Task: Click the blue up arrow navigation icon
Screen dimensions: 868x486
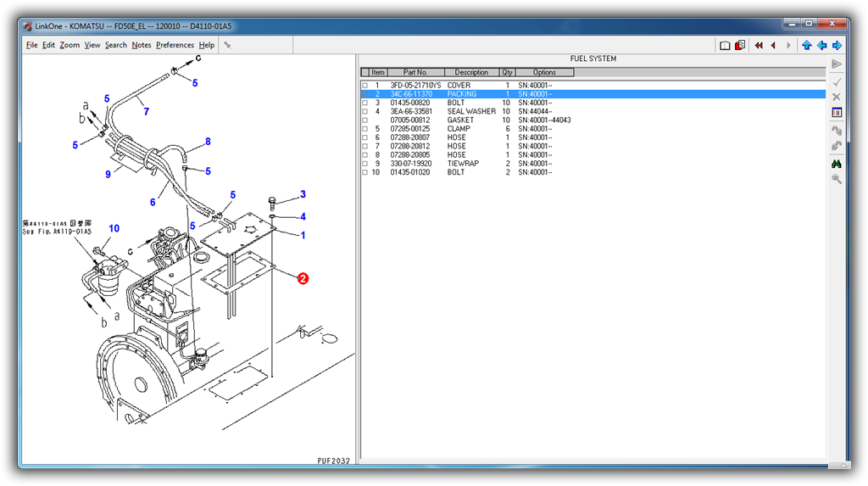Action: [x=807, y=46]
